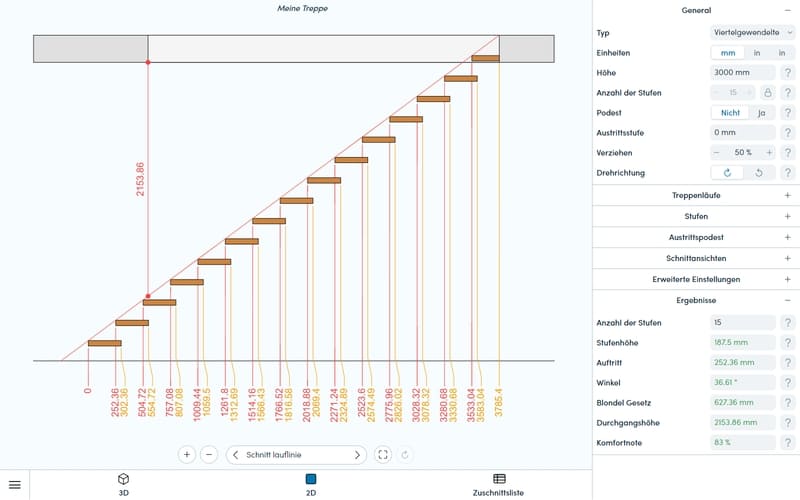Increase the number of steps
Viewport: 800px width, 500px height.
click(749, 92)
